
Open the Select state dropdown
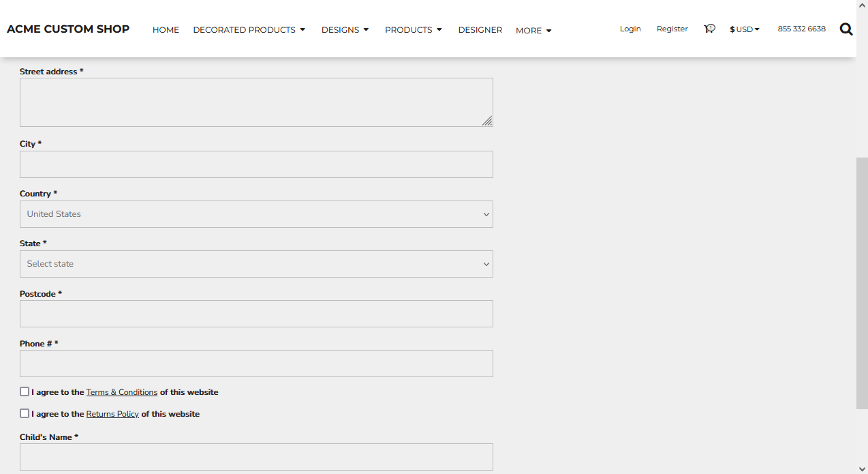coord(256,264)
